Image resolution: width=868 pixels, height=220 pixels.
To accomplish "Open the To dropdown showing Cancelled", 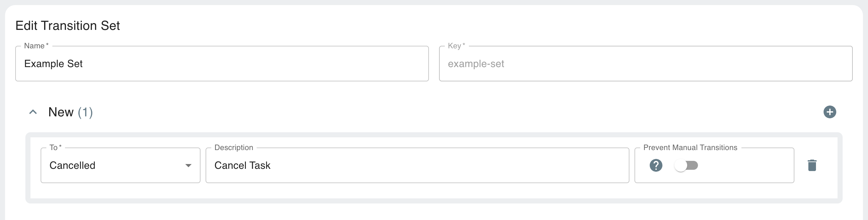I will pos(120,165).
